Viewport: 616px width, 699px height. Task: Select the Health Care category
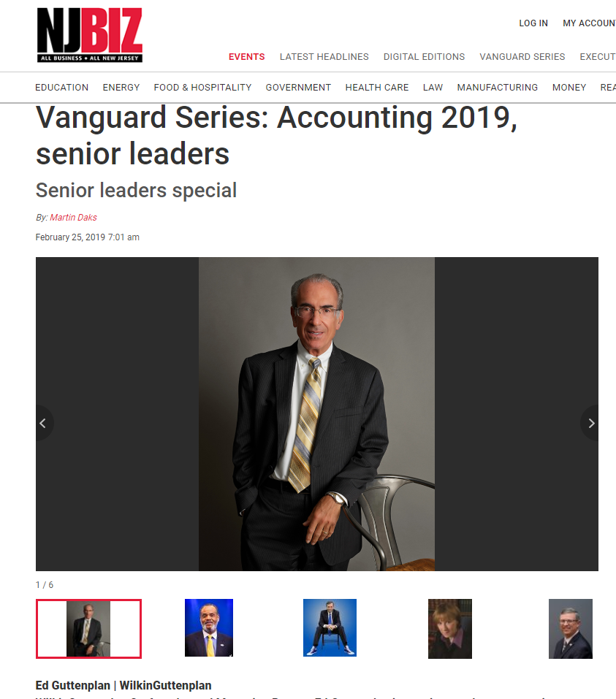tap(377, 88)
